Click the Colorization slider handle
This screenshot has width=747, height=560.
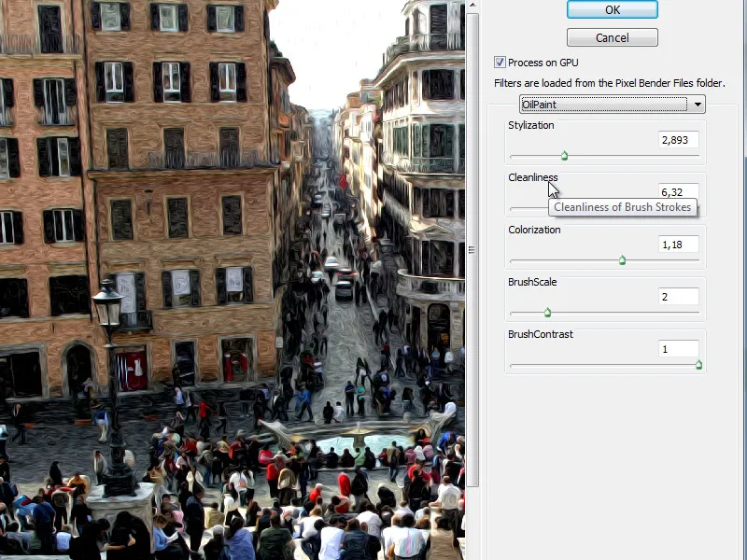click(x=621, y=260)
